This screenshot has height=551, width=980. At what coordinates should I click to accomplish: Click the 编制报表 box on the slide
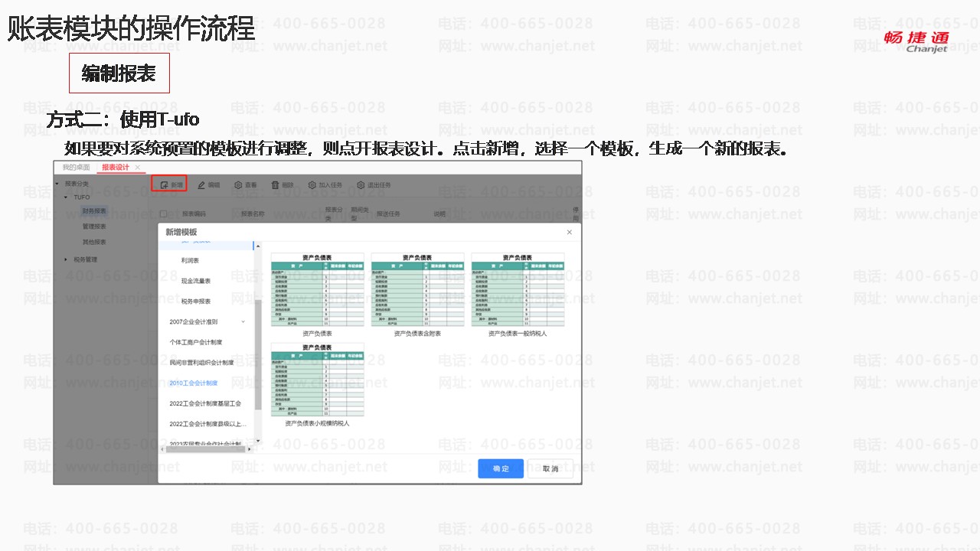(119, 73)
